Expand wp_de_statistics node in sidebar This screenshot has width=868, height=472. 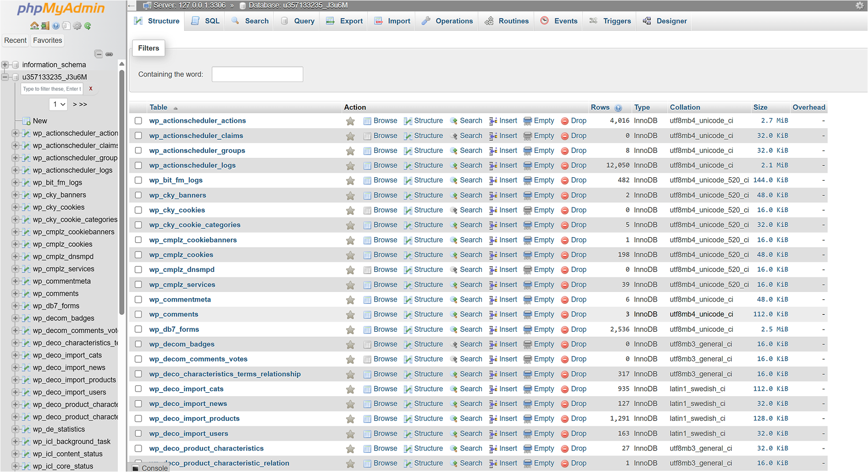15,429
